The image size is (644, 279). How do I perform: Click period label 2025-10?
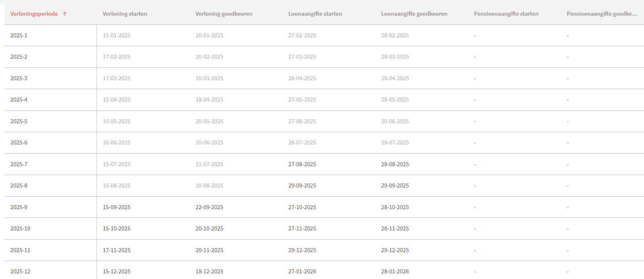[20, 228]
